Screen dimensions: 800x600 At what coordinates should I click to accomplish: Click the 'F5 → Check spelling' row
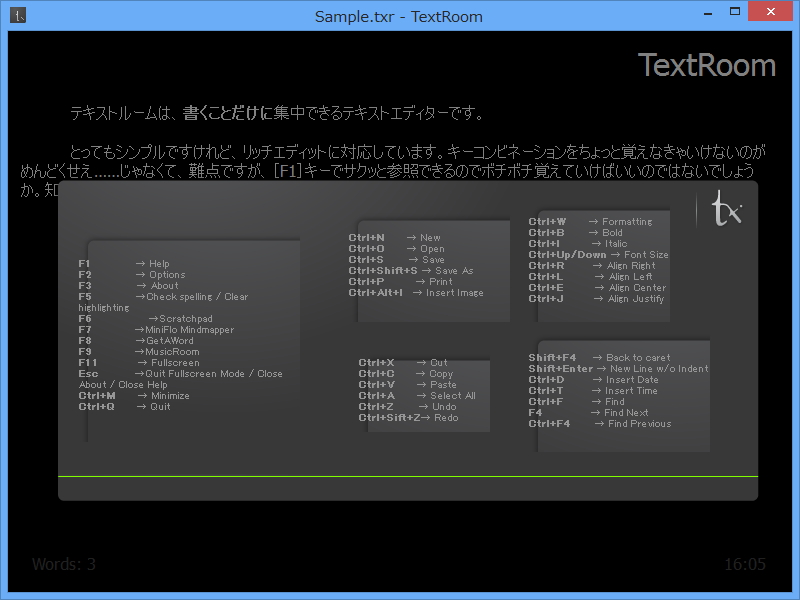[163, 296]
